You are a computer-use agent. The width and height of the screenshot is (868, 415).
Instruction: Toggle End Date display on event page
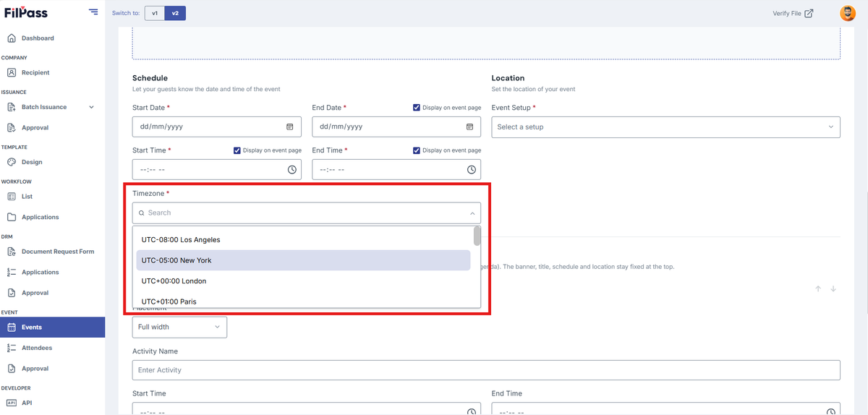pos(417,108)
